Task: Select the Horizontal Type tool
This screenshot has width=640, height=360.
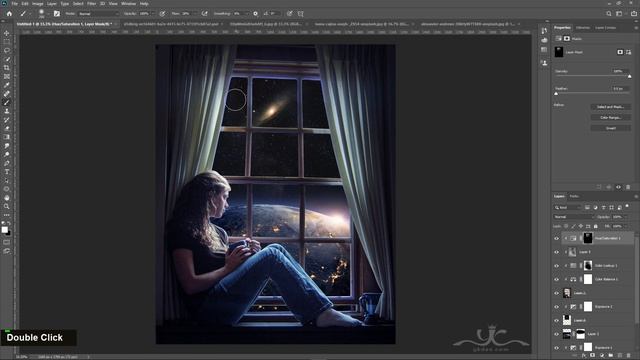Action: point(7,172)
